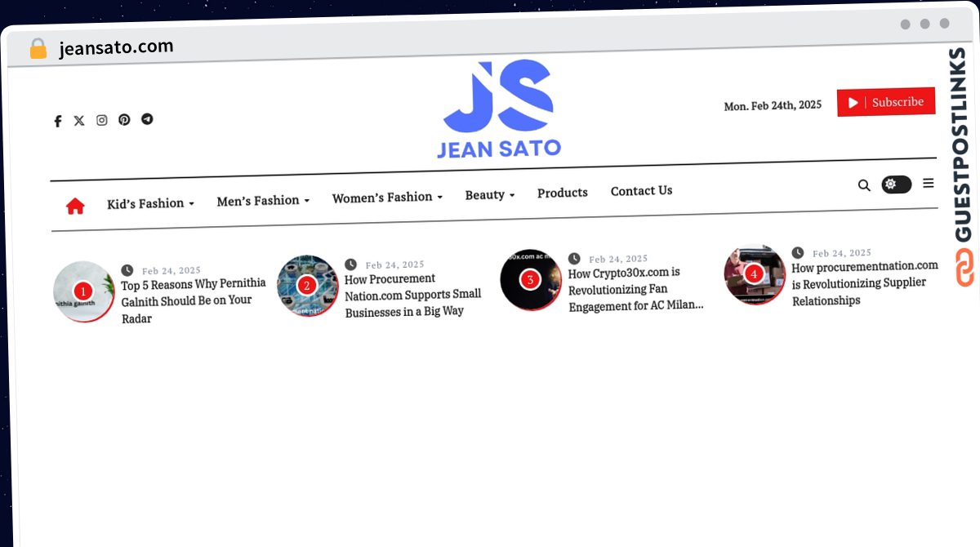Open the hamburger menu icon
This screenshot has width=980, height=547.
click(929, 184)
